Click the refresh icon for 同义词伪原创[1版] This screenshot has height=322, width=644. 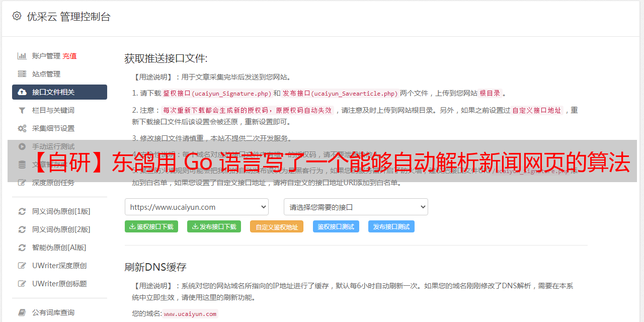click(x=22, y=211)
